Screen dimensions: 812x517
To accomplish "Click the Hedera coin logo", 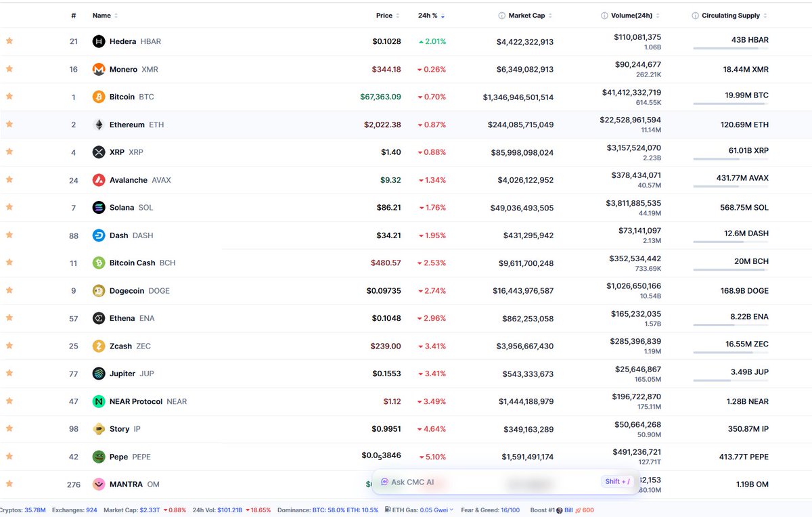I will click(99, 41).
